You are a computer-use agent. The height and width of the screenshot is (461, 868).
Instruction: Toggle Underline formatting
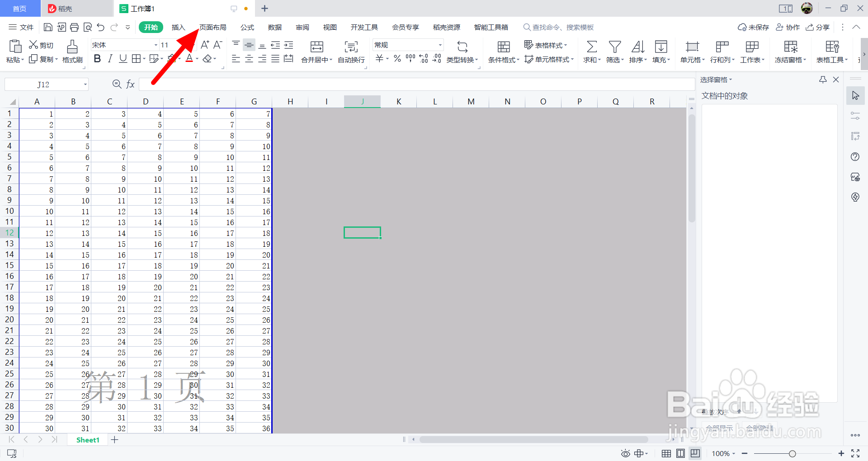[x=123, y=59]
